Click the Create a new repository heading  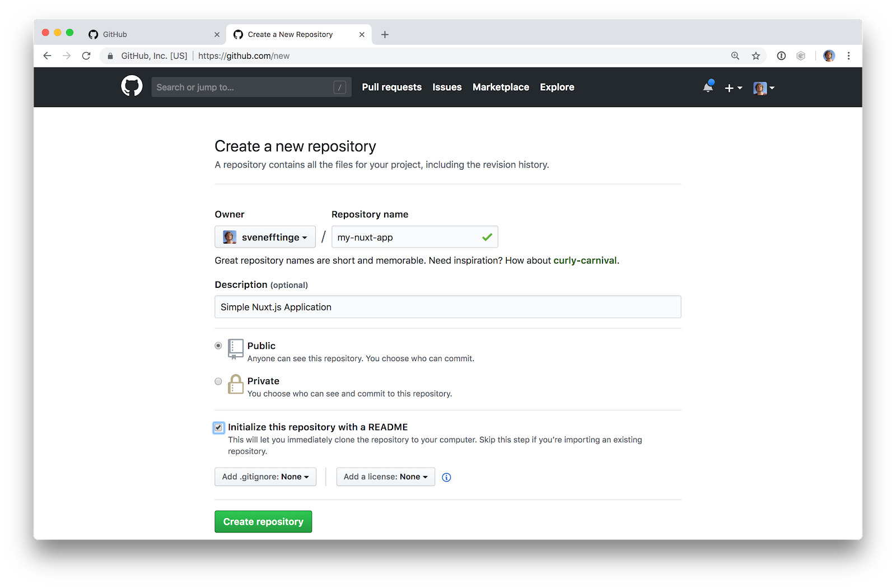tap(295, 146)
